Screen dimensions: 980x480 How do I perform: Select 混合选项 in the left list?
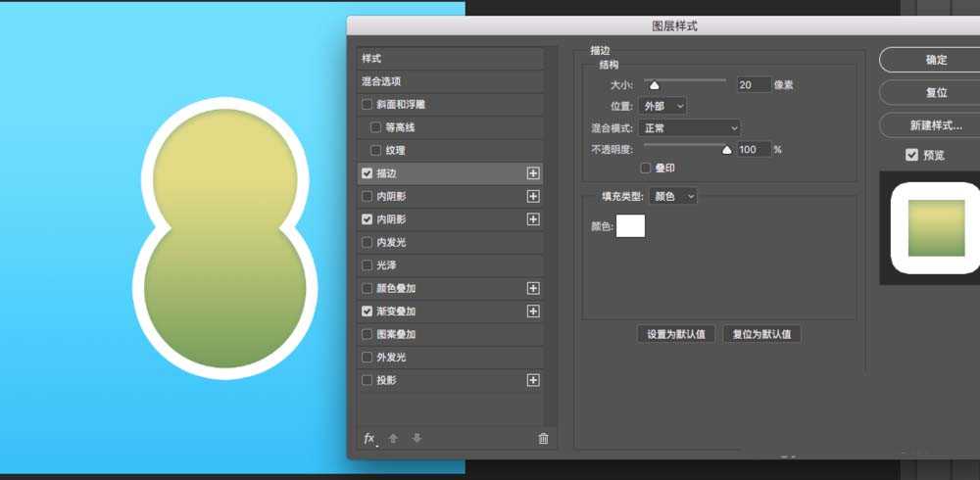pos(450,81)
